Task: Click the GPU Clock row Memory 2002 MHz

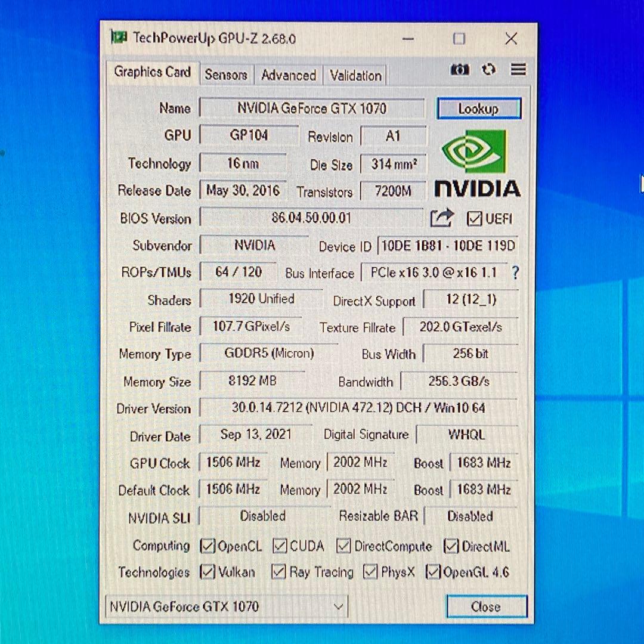Action: (361, 463)
